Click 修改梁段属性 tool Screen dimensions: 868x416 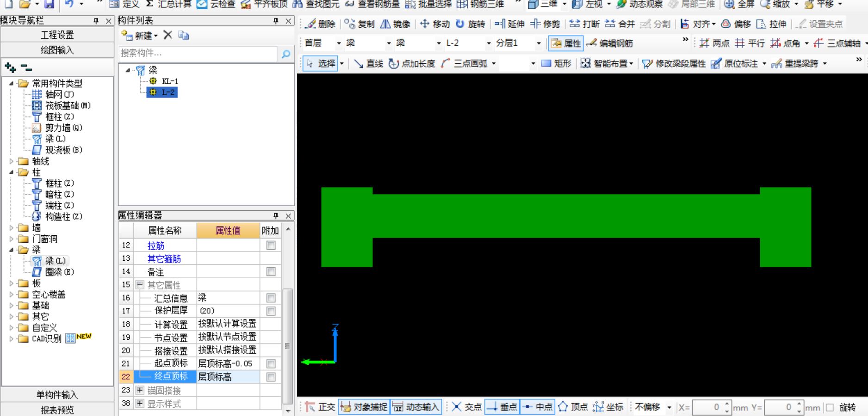pyautogui.click(x=674, y=63)
